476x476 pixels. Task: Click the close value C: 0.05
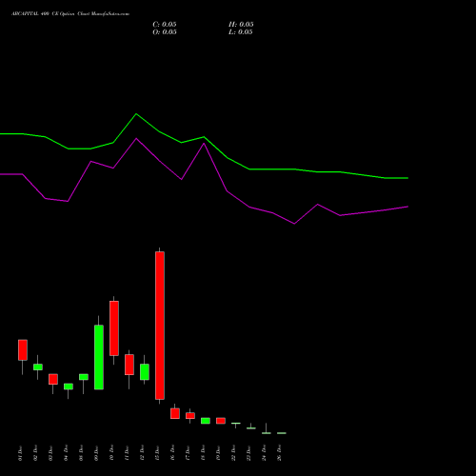click(x=165, y=25)
